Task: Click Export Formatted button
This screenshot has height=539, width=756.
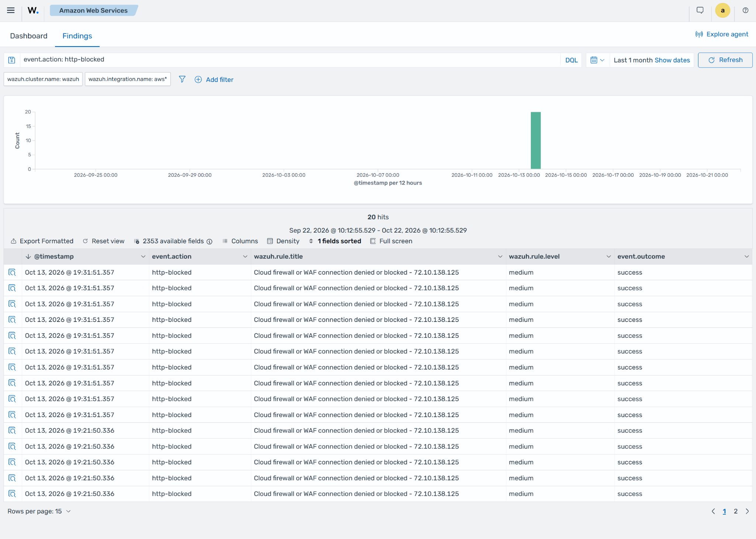Action: (x=42, y=241)
